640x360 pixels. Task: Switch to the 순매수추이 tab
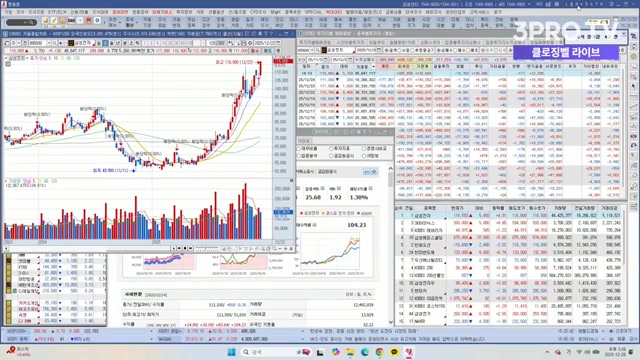430,42
